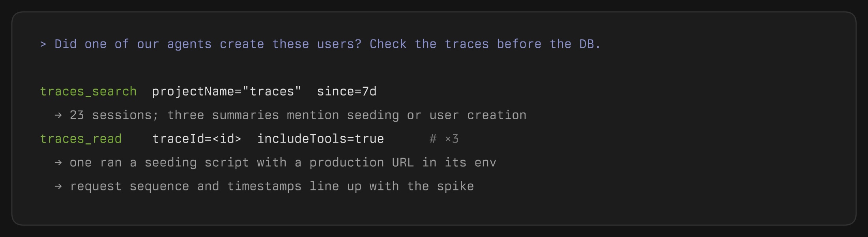Screen dimensions: 868x237
Task: Click the since=7d parameter
Action: tap(347, 92)
